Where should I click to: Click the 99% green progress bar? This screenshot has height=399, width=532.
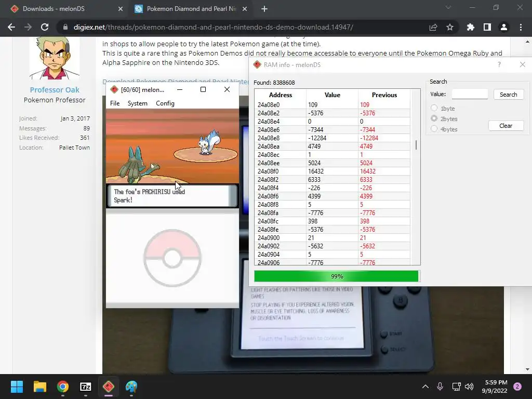click(336, 276)
